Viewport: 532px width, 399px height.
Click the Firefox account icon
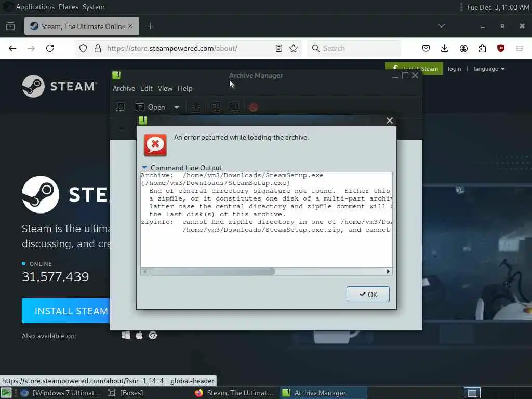point(463,48)
